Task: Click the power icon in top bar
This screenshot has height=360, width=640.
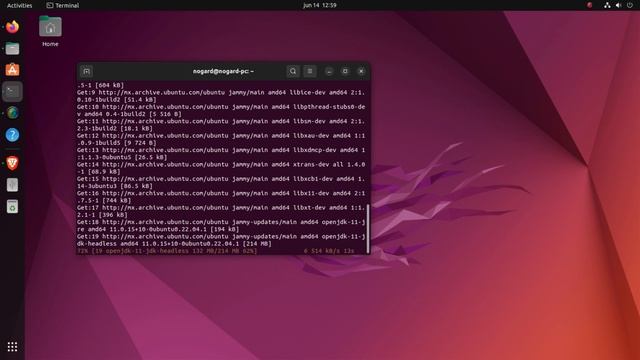Action: [630, 5]
